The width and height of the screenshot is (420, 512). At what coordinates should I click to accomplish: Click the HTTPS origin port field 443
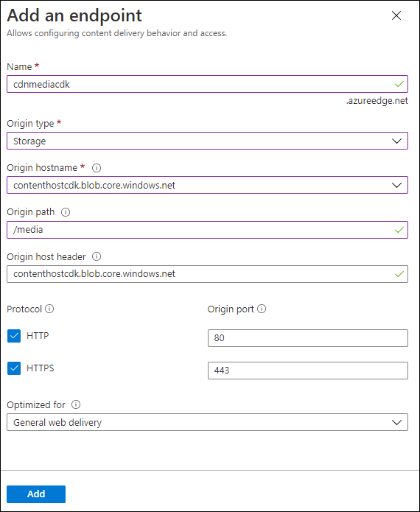tap(308, 371)
